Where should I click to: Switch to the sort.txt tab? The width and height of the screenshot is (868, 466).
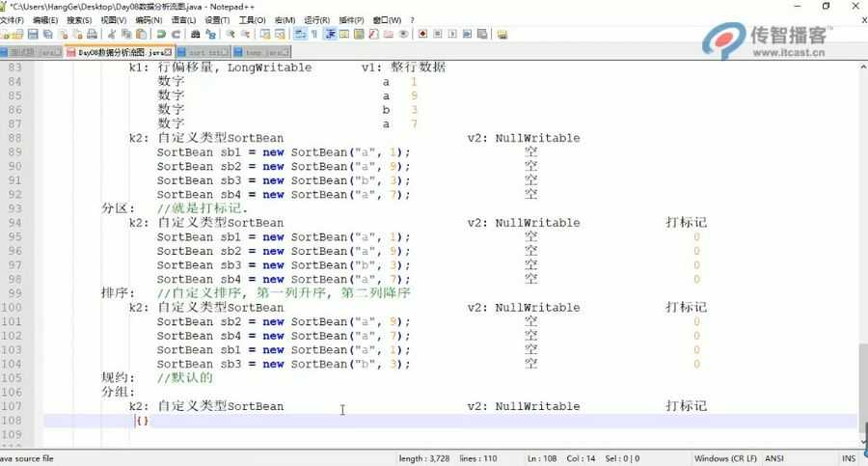[203, 52]
